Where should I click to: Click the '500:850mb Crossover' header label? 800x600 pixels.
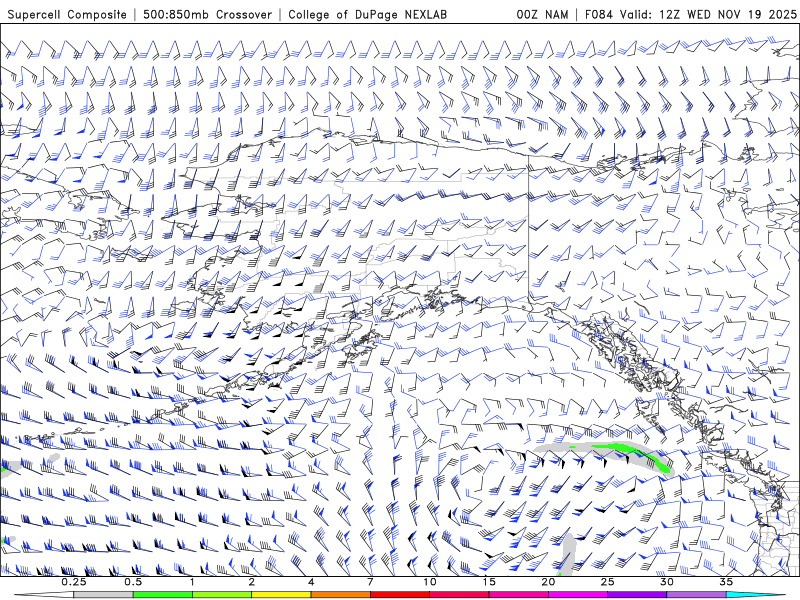point(207,14)
